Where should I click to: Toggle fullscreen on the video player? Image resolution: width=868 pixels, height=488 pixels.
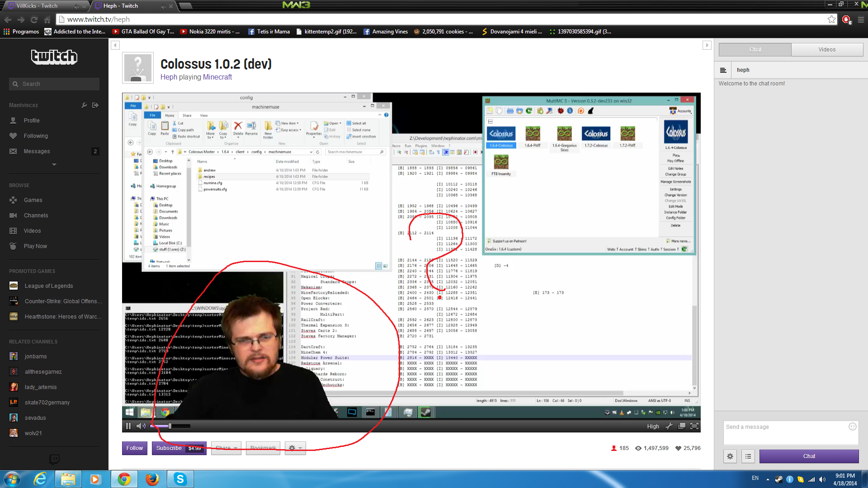[695, 426]
